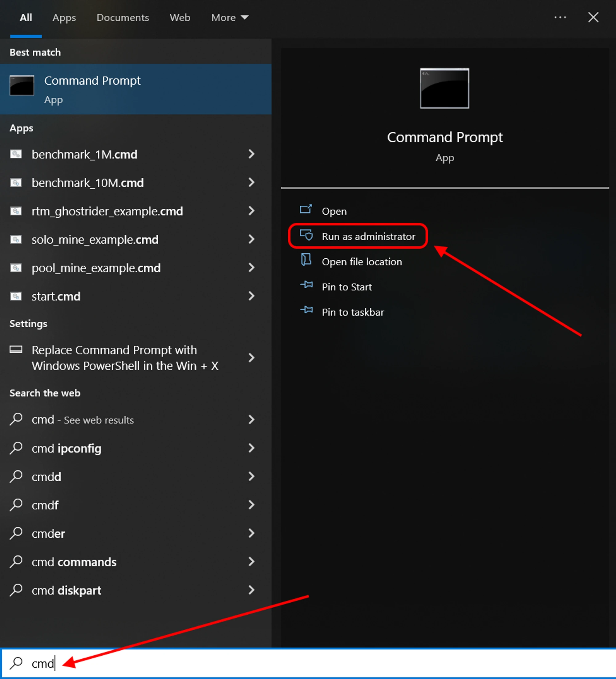Click the Pin to Start pin icon
Screen dimensions: 616x679
(x=306, y=285)
